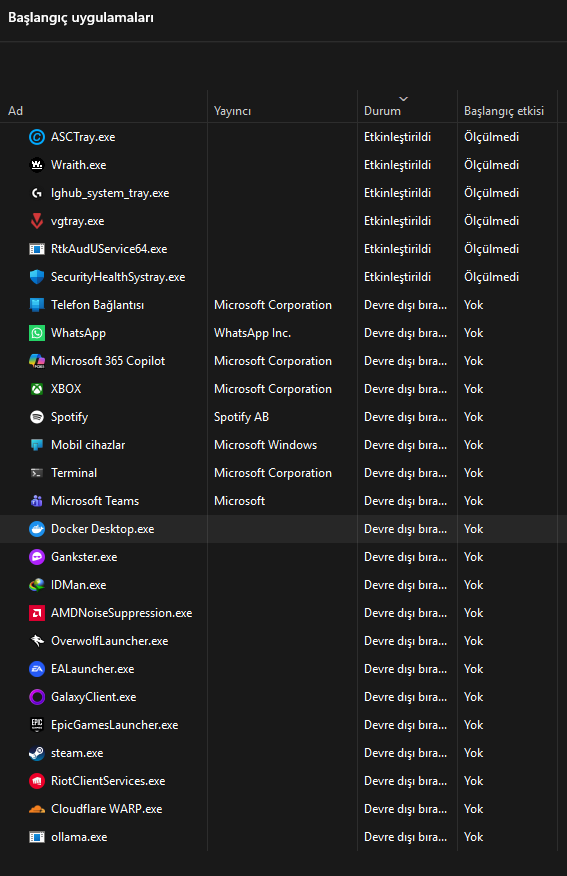
Task: Select the XBOX app icon
Action: tap(37, 389)
